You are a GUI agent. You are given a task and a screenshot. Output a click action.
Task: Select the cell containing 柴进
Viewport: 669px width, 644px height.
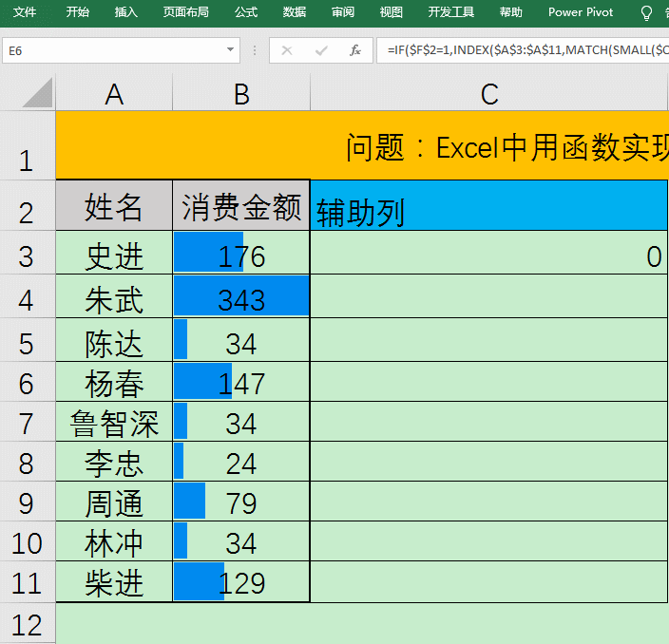[x=114, y=581]
